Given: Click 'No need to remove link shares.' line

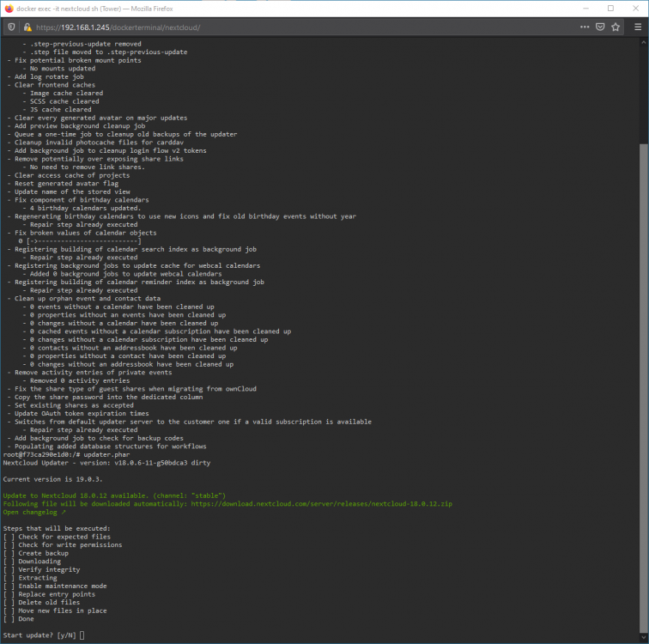Looking at the screenshot, I should [x=88, y=167].
